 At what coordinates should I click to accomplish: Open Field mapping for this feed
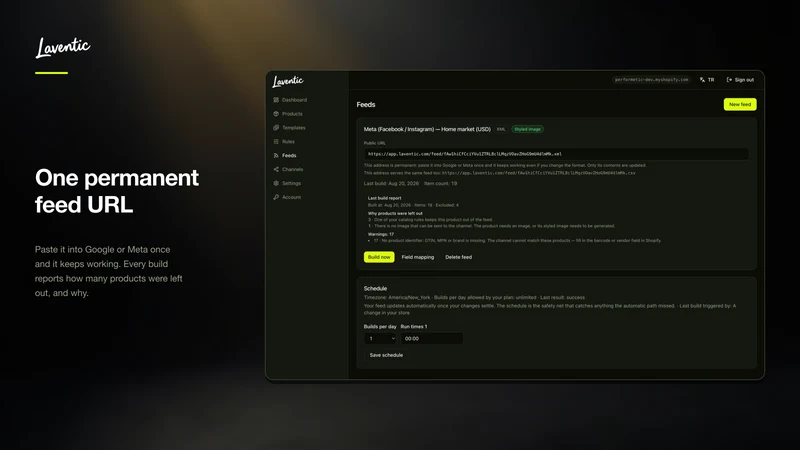tap(418, 257)
